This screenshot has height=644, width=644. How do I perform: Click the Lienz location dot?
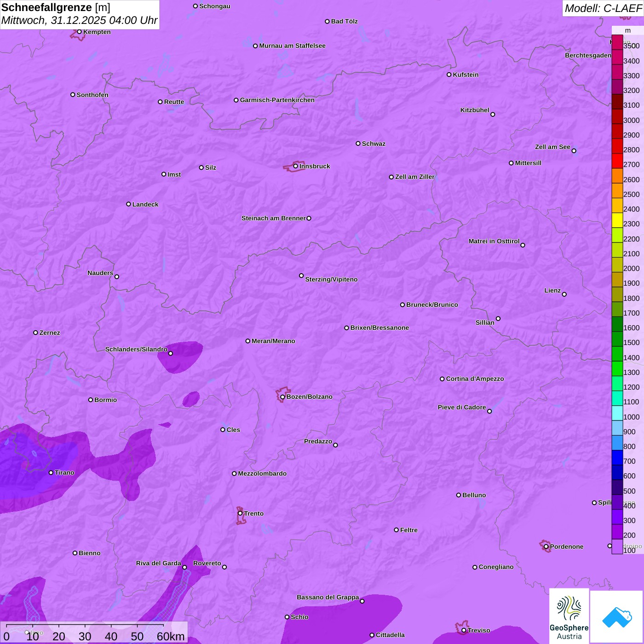tap(564, 294)
